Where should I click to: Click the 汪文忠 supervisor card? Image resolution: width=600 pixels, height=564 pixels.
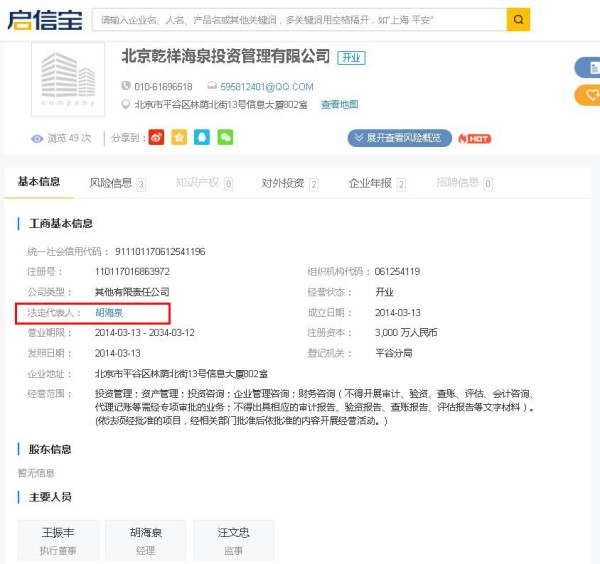[233, 540]
